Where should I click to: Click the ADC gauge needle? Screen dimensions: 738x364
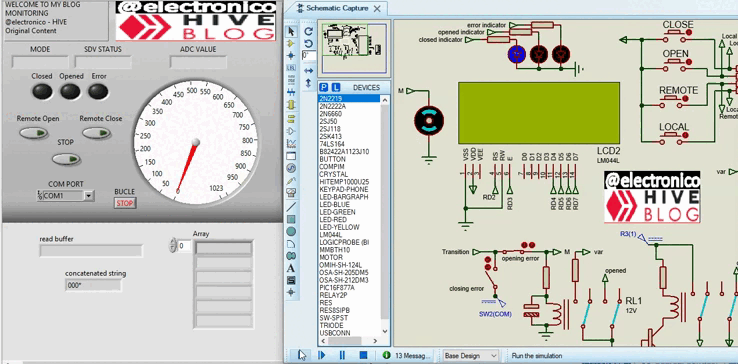tap(187, 167)
